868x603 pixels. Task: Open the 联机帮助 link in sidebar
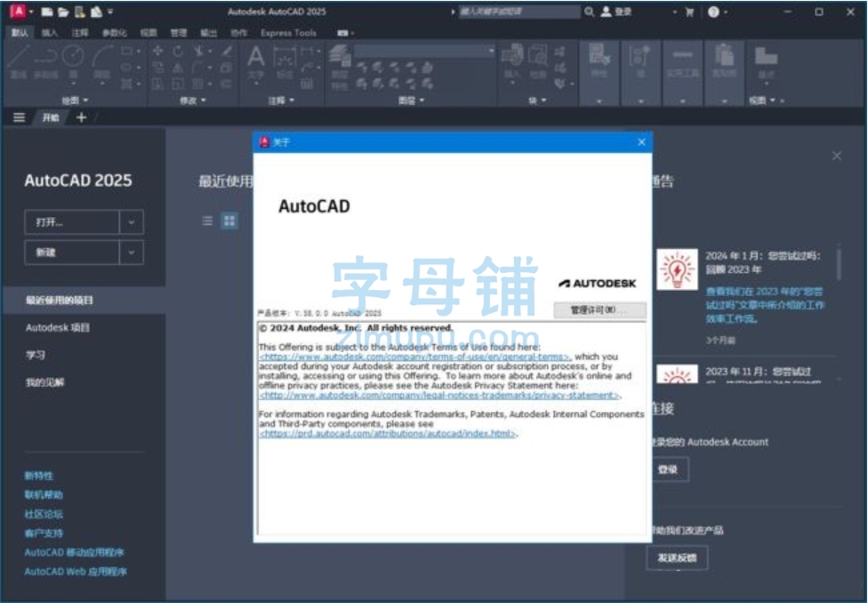[44, 494]
